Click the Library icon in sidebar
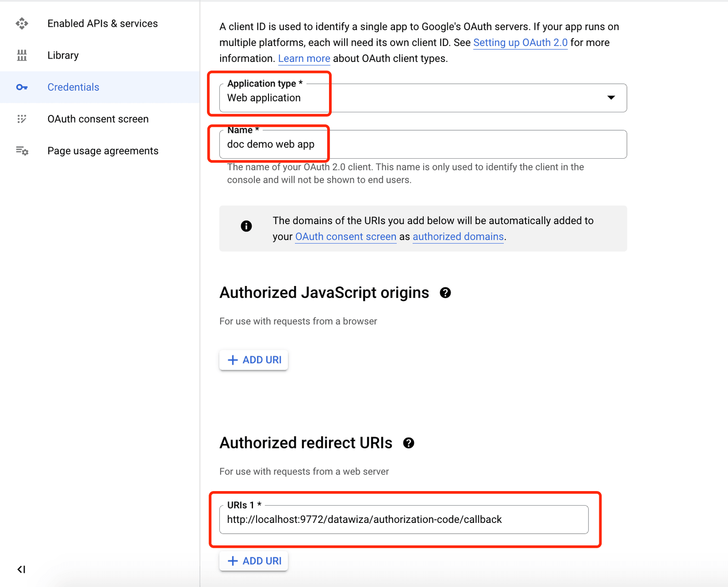Screen dimensions: 728x587 click(22, 55)
